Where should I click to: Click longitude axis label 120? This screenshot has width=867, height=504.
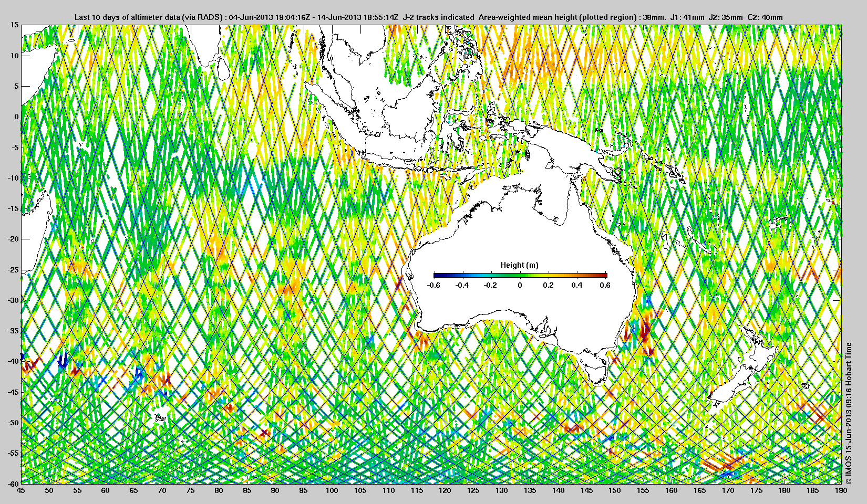pos(445,490)
